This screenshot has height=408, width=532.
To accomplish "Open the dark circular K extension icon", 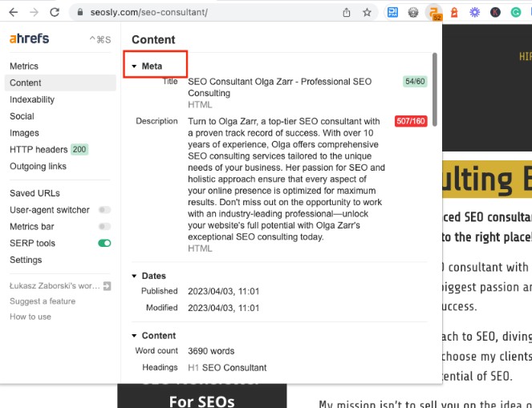I will click(x=495, y=13).
